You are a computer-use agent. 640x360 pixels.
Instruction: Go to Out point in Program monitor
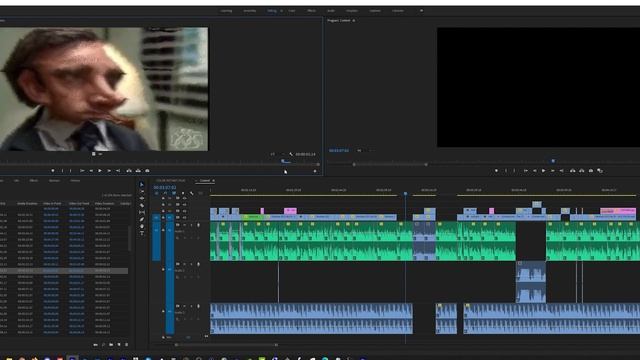tap(562, 171)
